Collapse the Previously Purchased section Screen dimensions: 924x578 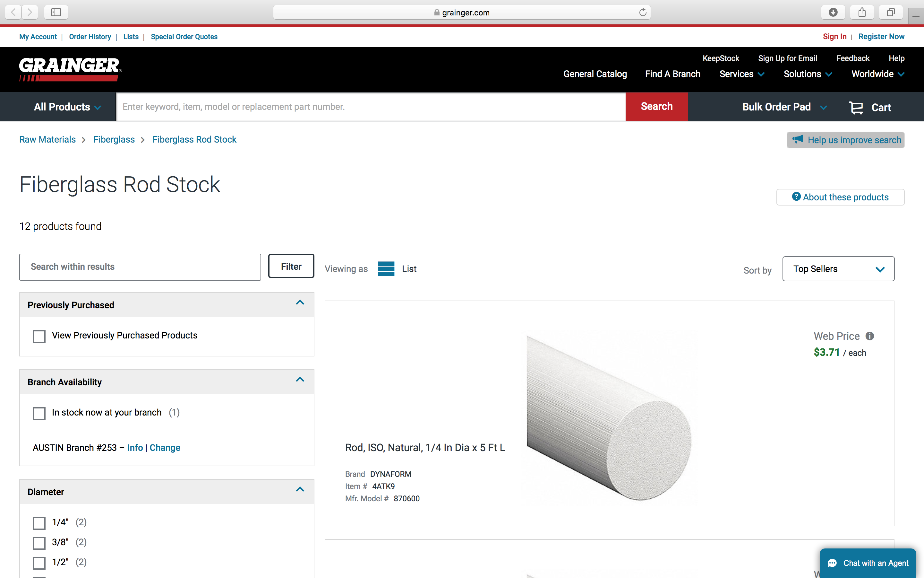[x=300, y=302]
